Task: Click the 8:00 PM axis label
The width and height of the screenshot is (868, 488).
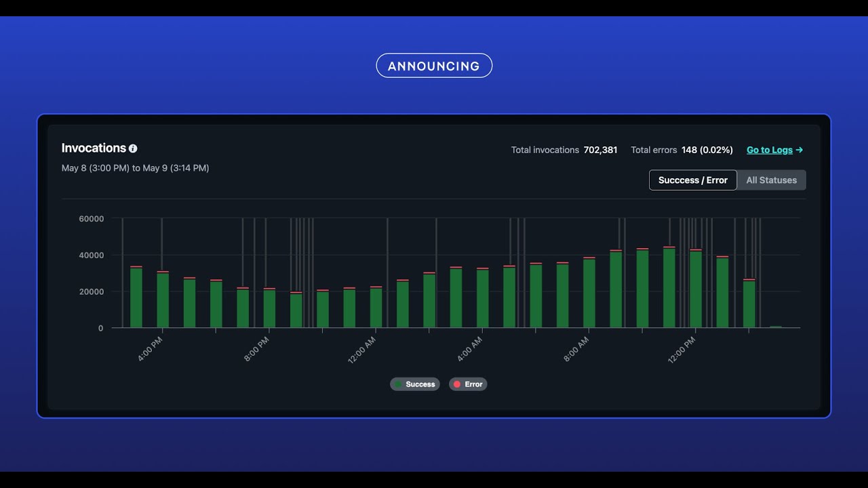Action: point(256,350)
